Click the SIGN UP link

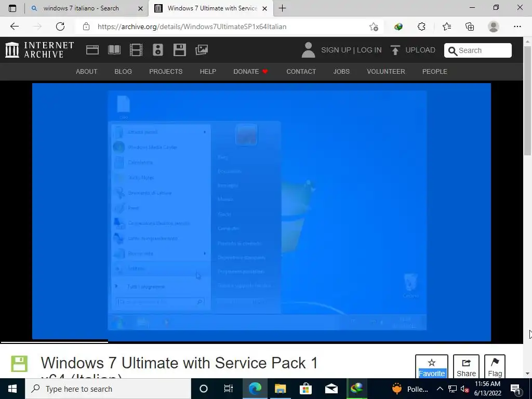pyautogui.click(x=336, y=50)
